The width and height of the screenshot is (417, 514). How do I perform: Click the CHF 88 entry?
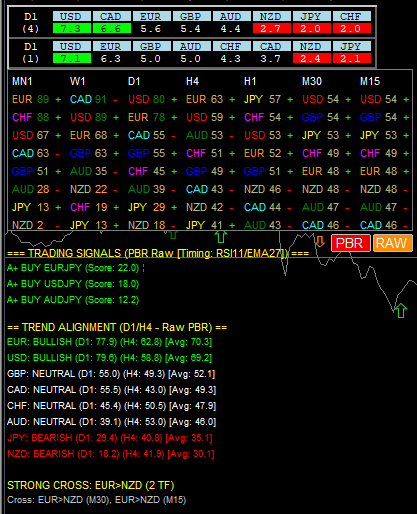30,117
